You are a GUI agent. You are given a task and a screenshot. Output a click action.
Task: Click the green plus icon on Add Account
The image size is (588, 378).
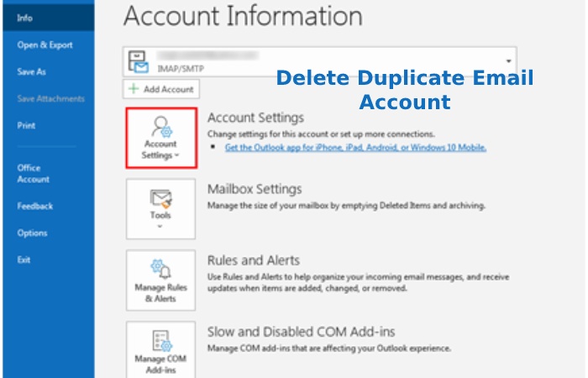tap(133, 89)
